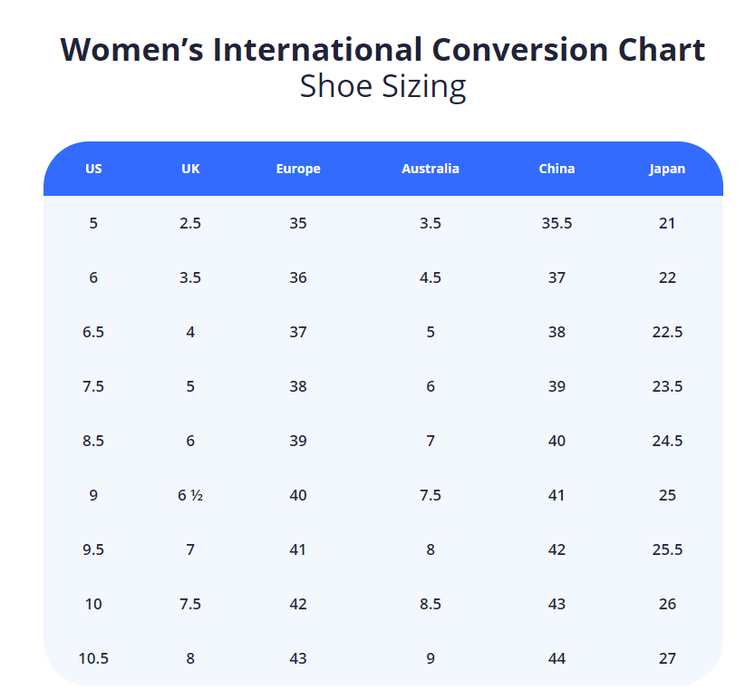The height and width of the screenshot is (700, 755).
Task: Select the UK size 2.5 cell
Action: pos(190,223)
